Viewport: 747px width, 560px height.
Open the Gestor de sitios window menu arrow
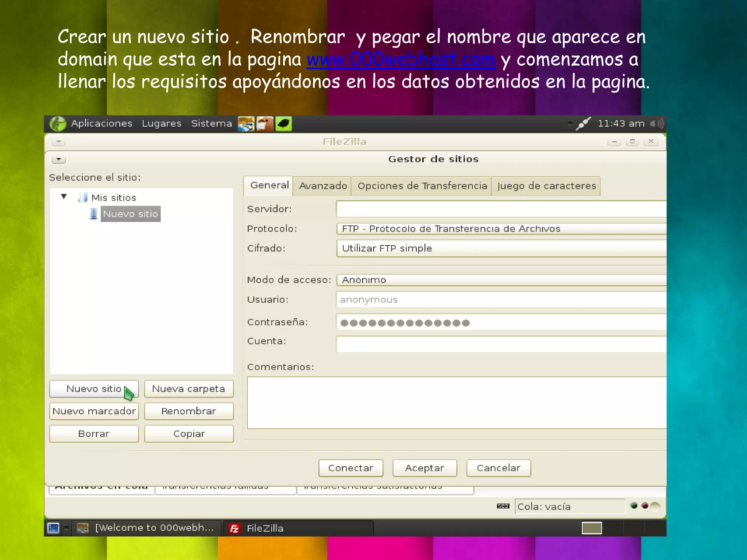[58, 160]
